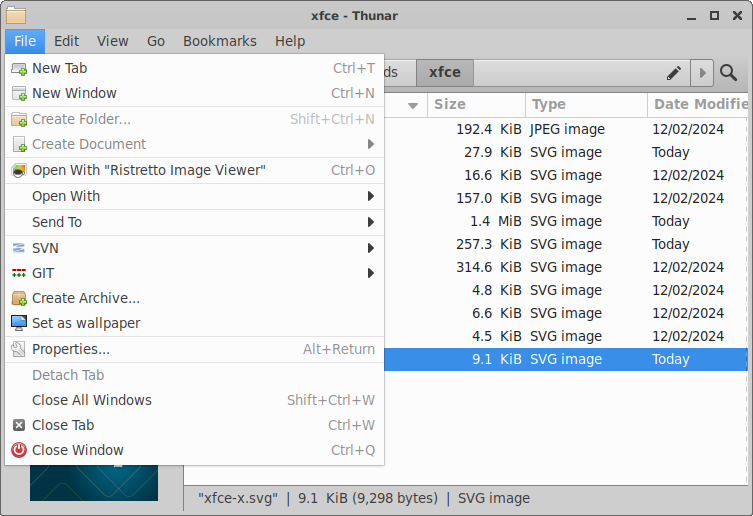Choose New Window menu entry

pos(194,93)
